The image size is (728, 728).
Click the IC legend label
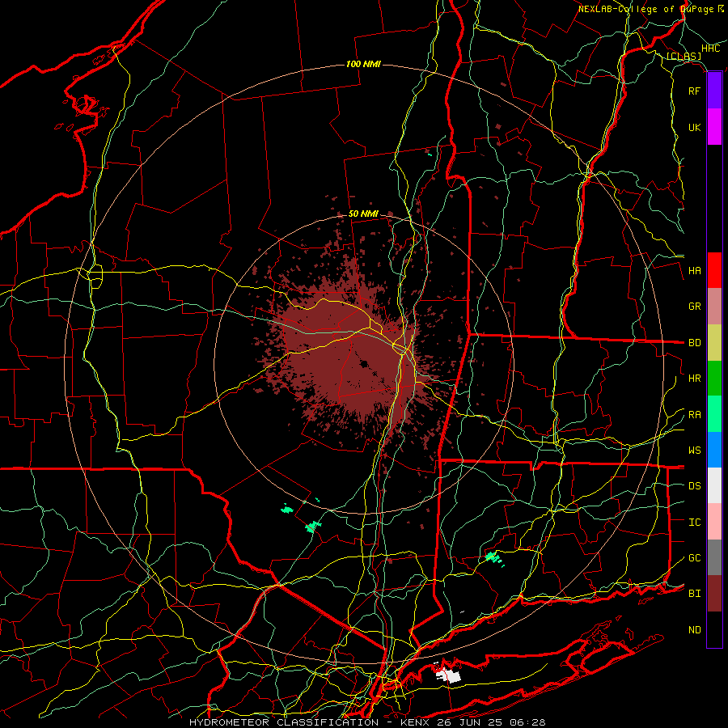(x=694, y=523)
